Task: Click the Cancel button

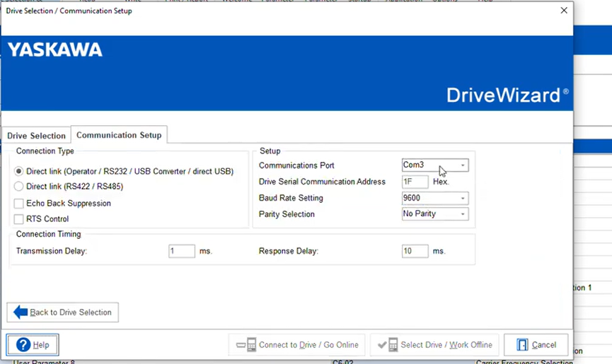Action: click(x=536, y=345)
